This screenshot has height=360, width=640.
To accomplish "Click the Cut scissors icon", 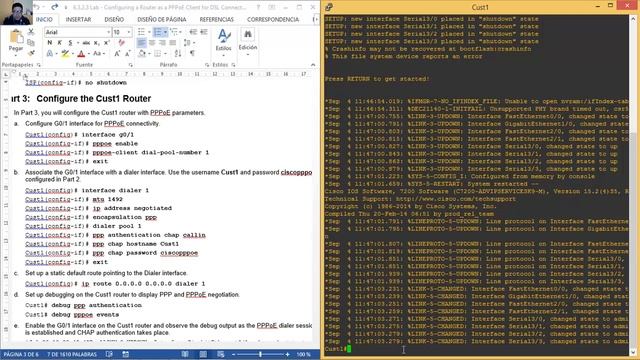I will pos(31,32).
